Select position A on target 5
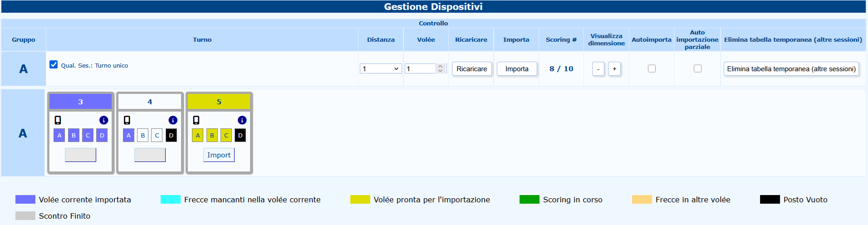Viewport: 868px width, 225px height. tap(197, 135)
